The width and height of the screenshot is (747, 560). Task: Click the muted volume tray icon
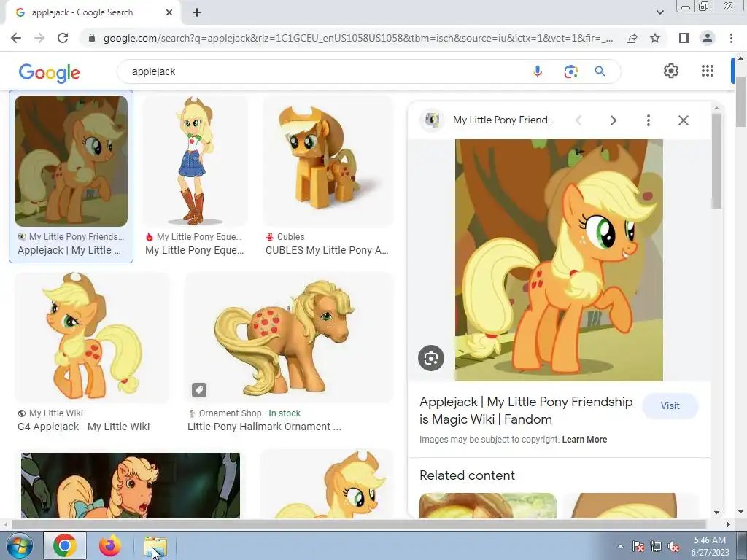(673, 547)
